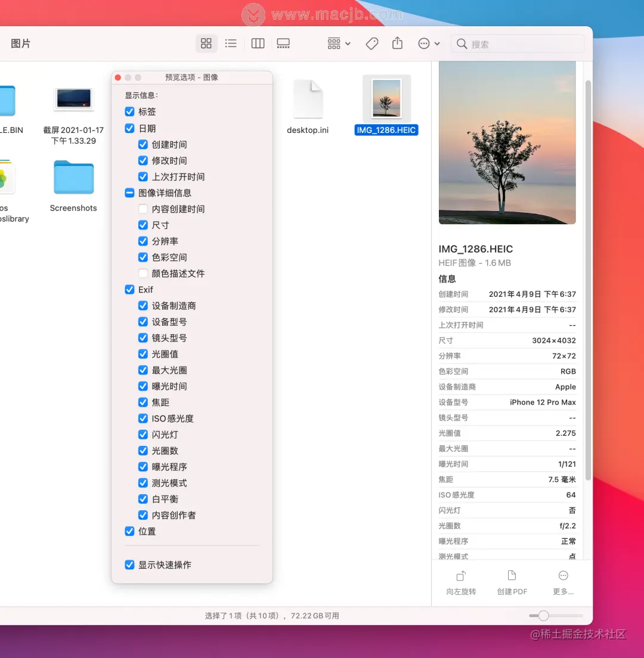Select the Screenshots folder icon
Screen dimensions: 644x658
(x=74, y=177)
